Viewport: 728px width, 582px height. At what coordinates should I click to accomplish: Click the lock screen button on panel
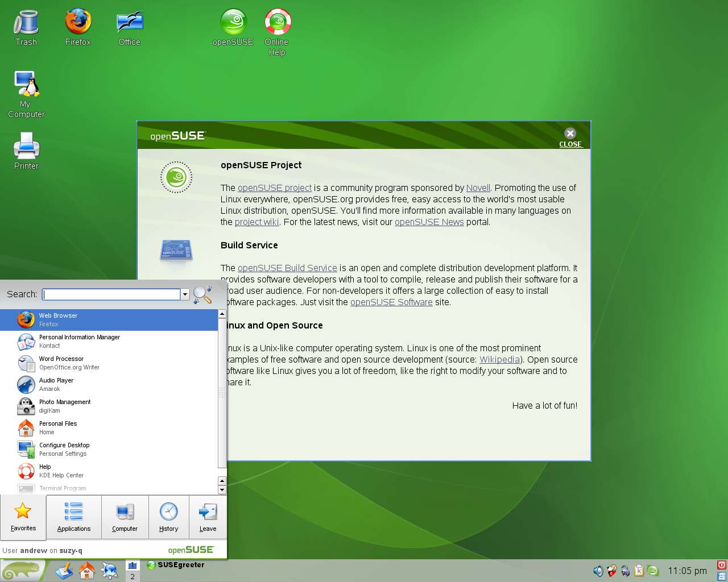coord(722,576)
